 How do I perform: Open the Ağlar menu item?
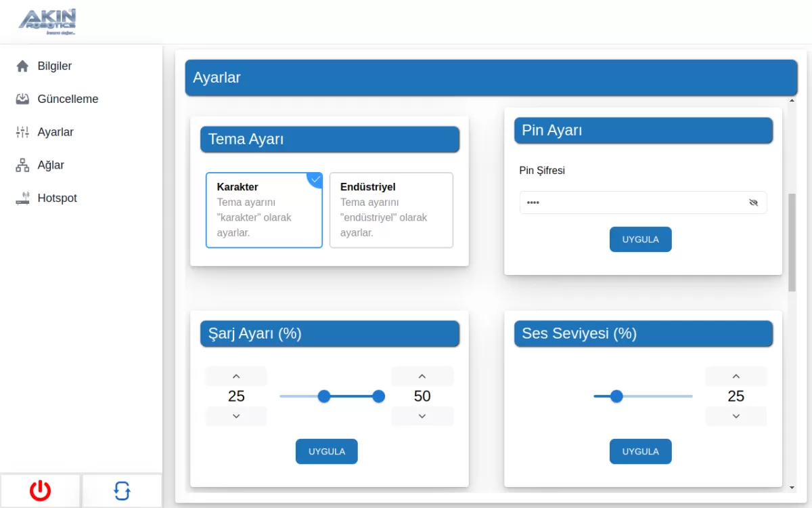point(51,165)
